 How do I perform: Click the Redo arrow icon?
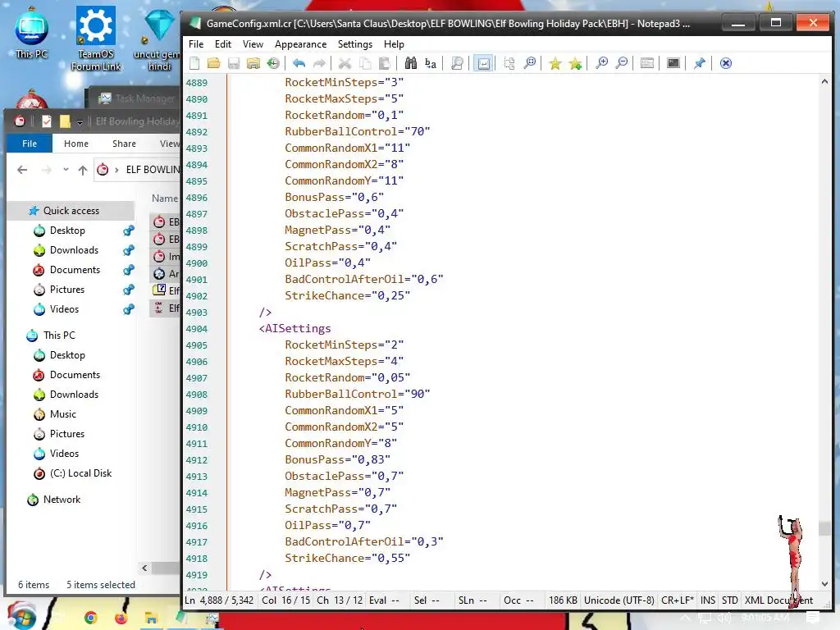point(319,63)
